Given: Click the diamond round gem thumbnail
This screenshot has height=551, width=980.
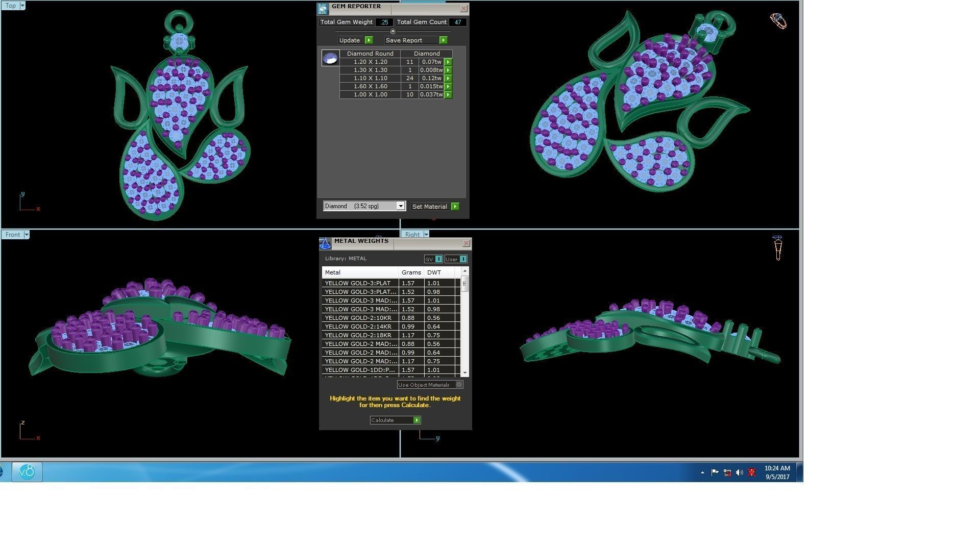Looking at the screenshot, I should [330, 58].
